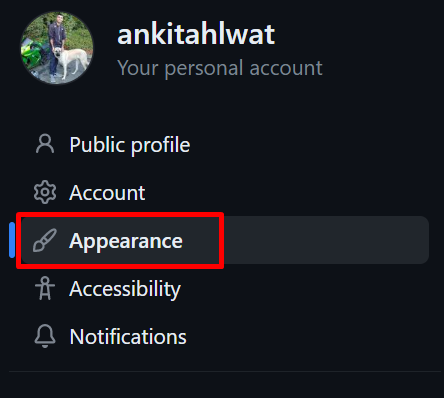
Task: Click the person standing in avatar photo
Action: (56, 47)
